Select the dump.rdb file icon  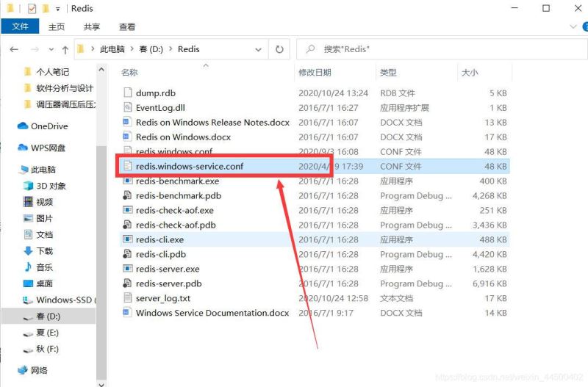coord(128,93)
